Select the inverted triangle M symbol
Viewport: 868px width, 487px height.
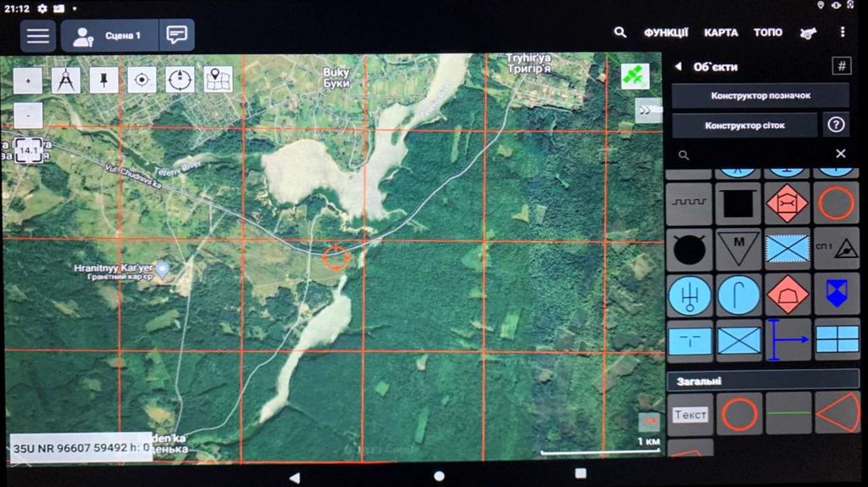[738, 249]
